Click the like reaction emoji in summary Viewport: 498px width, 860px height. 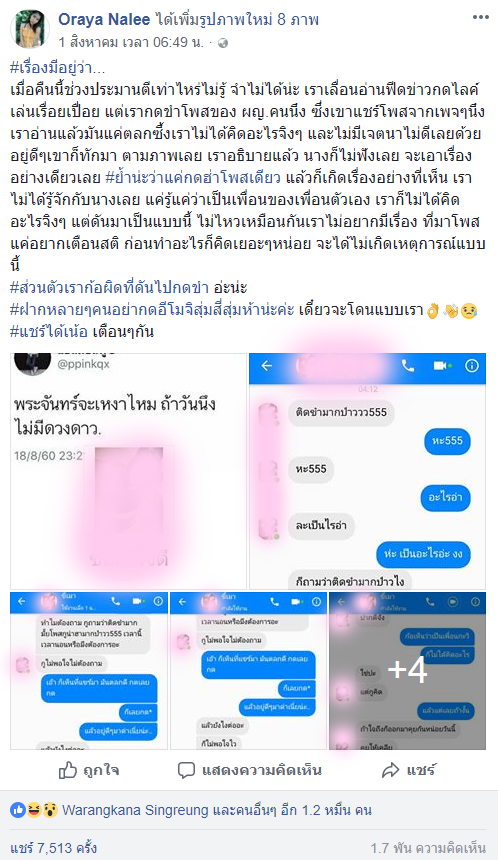coord(18,810)
